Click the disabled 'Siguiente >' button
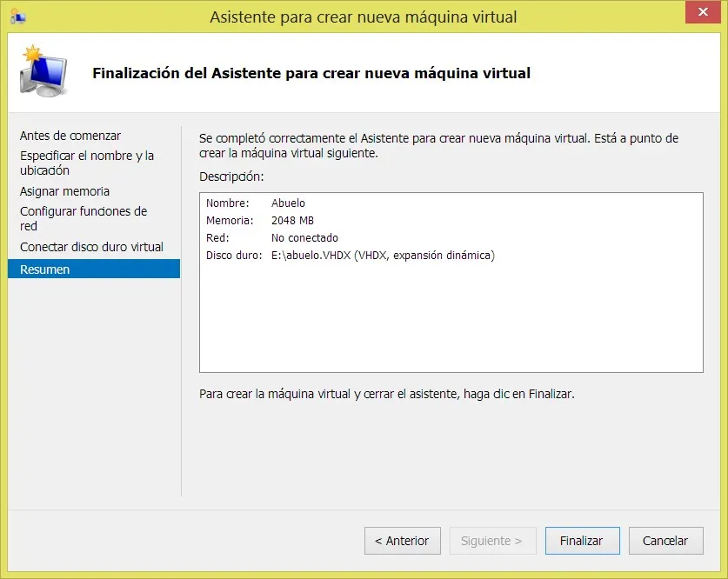The image size is (728, 579). click(492, 540)
